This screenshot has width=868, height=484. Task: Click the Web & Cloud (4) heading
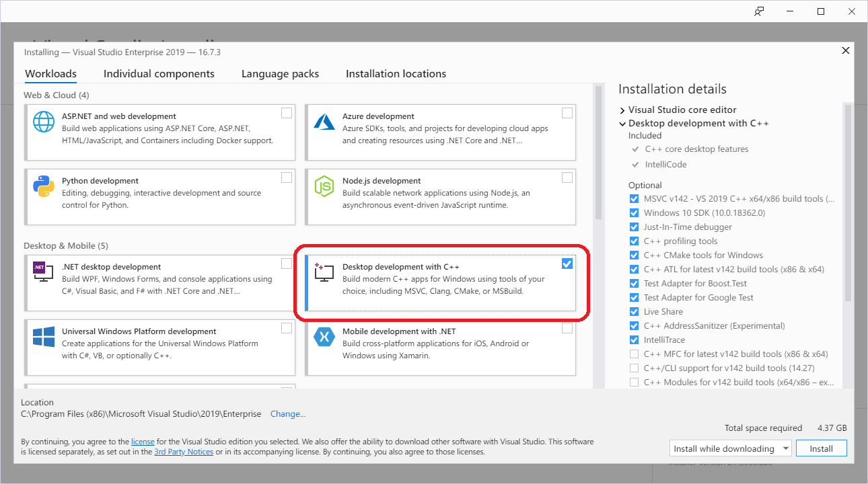click(x=57, y=95)
